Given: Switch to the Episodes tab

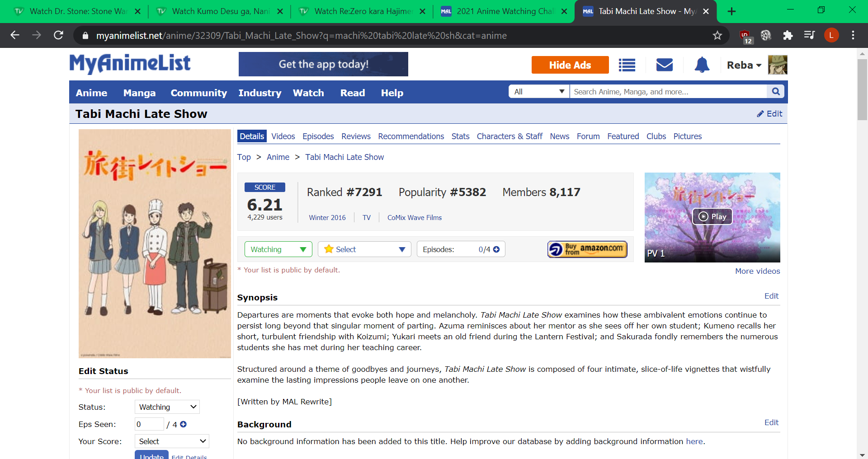Looking at the screenshot, I should (x=318, y=136).
